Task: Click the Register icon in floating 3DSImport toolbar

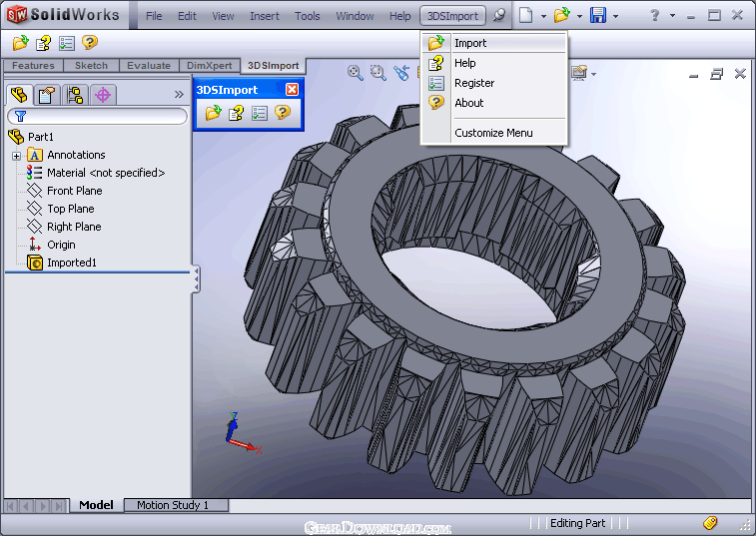Action: tap(260, 113)
